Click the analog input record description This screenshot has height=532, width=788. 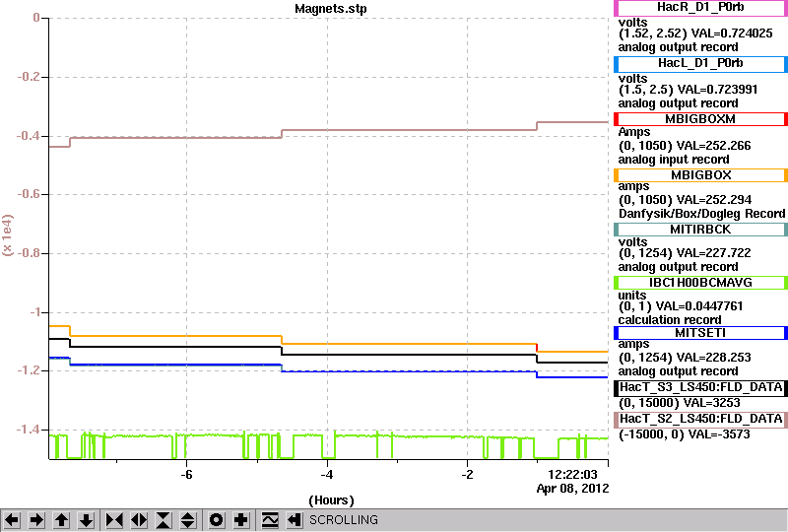[674, 160]
